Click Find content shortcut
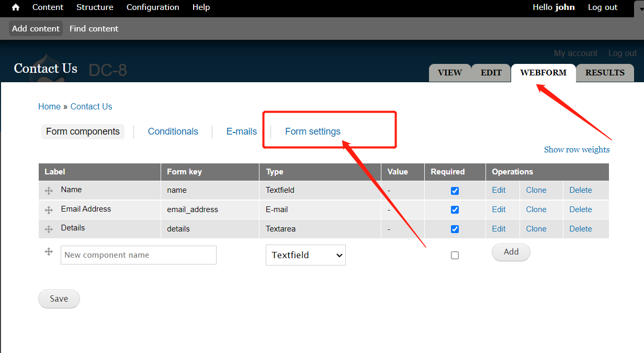This screenshot has width=644, height=353. (x=94, y=28)
